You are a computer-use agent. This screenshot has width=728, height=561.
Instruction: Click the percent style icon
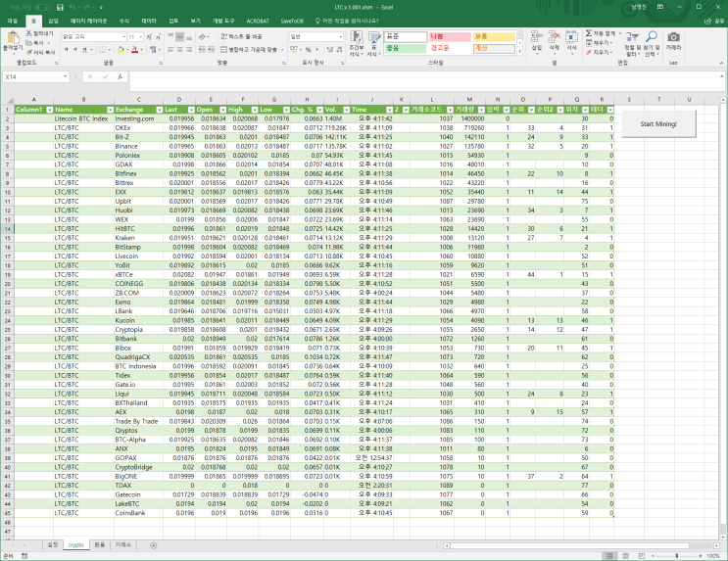coord(308,50)
